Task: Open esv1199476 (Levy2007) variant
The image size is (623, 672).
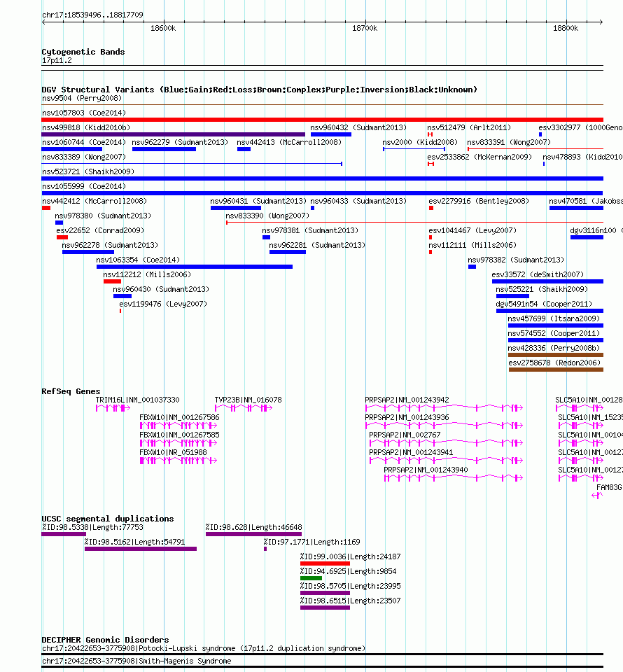Action: point(120,311)
